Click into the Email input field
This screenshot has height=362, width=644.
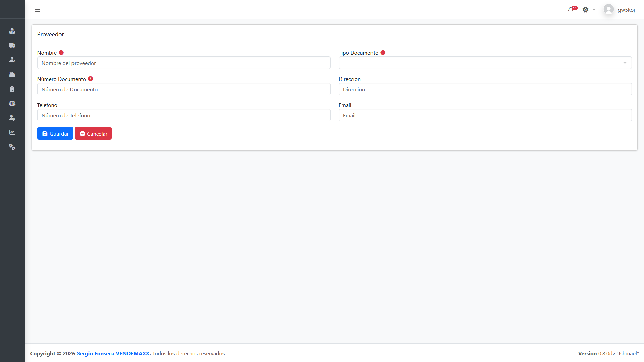tap(485, 115)
